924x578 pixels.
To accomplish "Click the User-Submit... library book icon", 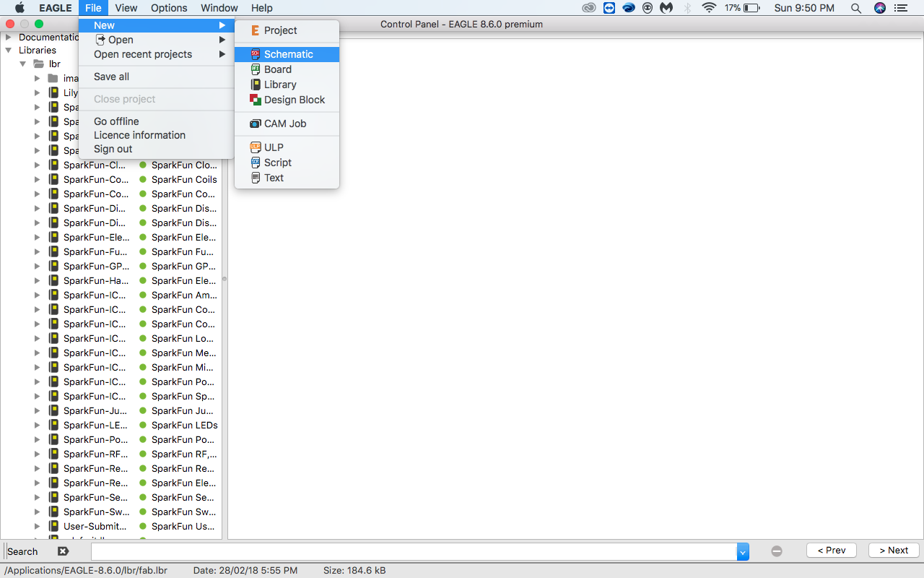I will [x=53, y=526].
